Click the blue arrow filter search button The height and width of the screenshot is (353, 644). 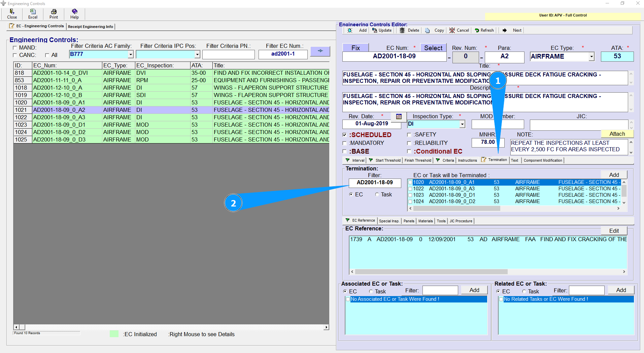tap(320, 51)
